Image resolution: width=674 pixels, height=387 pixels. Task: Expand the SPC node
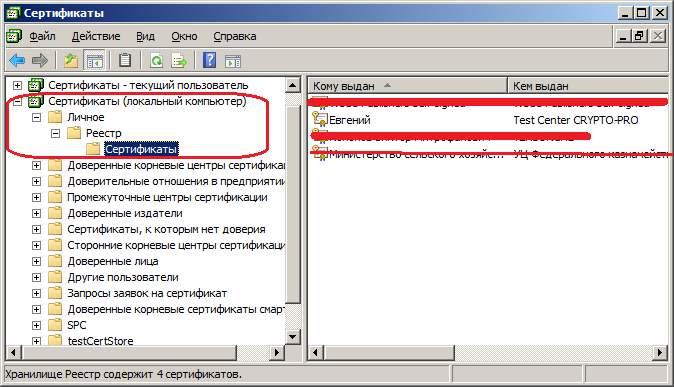[37, 326]
